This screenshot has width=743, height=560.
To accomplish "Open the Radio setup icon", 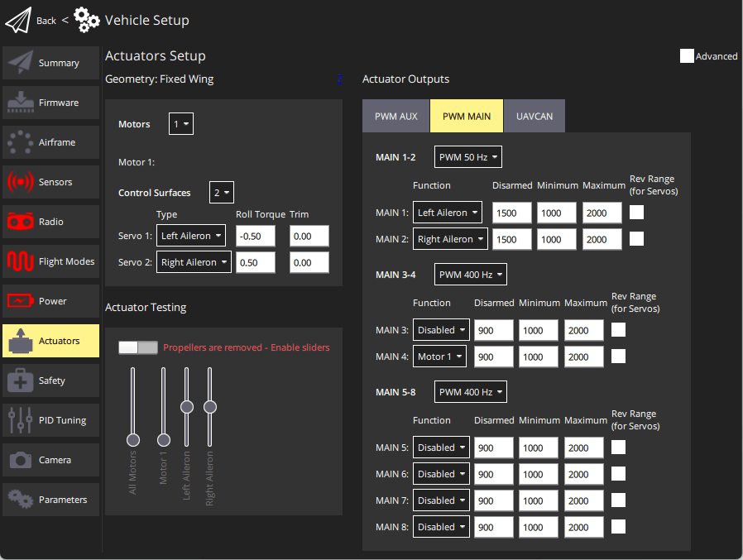I will [x=20, y=222].
